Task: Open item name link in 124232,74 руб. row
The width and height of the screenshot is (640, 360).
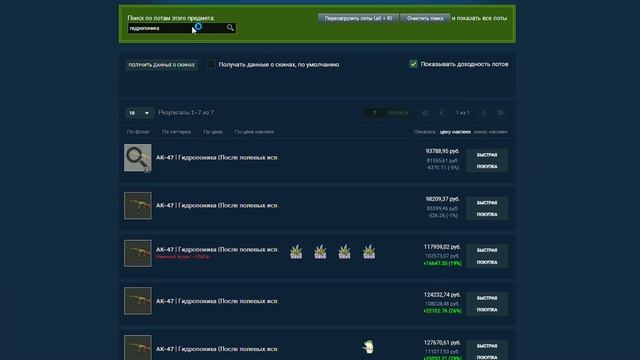Action: pyautogui.click(x=218, y=301)
